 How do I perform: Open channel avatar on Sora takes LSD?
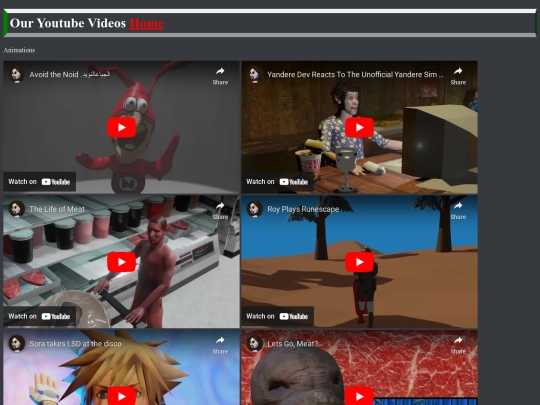coord(16,343)
